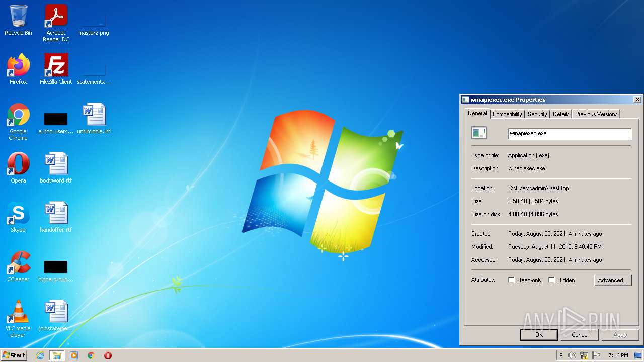Close the winapiexec.exe Properties dialog

tap(637, 100)
